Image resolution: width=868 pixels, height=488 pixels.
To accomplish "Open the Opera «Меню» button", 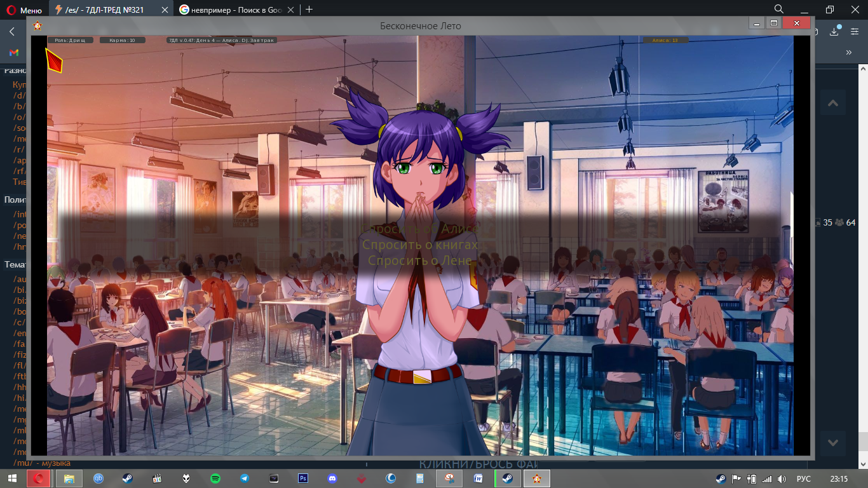I will click(x=24, y=10).
